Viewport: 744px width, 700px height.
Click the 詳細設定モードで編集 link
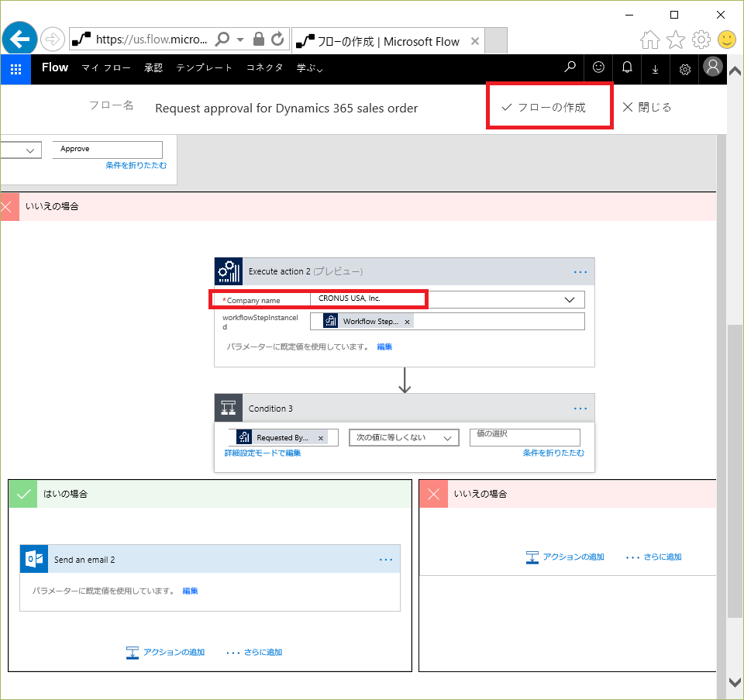pos(263,453)
